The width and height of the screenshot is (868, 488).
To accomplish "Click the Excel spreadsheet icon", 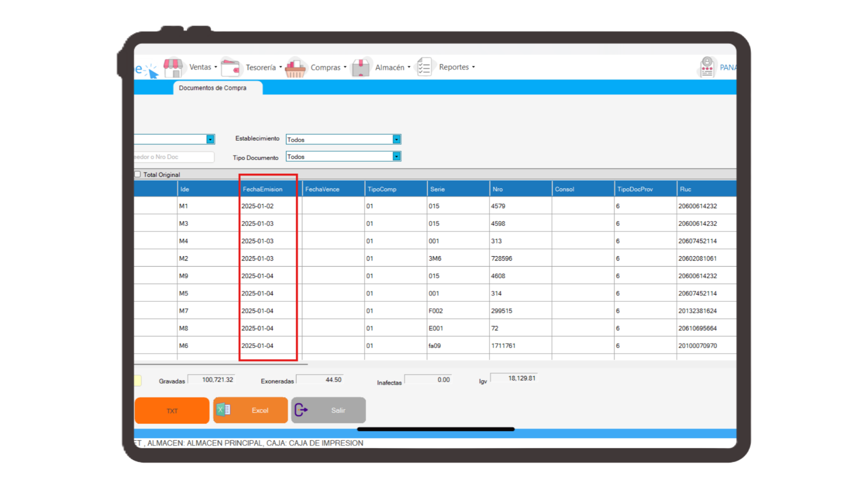I will pyautogui.click(x=223, y=410).
